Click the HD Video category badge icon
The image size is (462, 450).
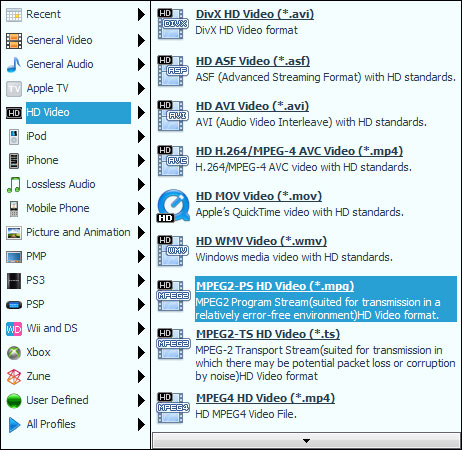14,113
